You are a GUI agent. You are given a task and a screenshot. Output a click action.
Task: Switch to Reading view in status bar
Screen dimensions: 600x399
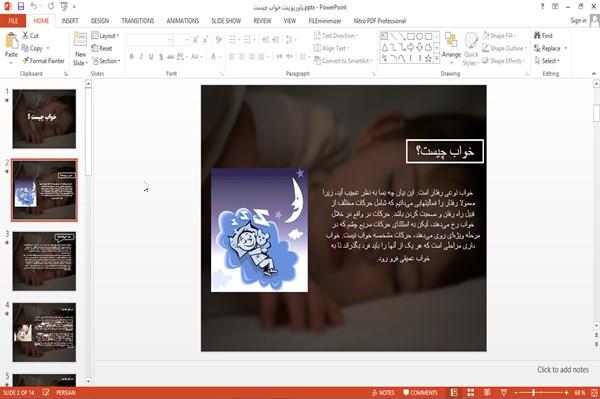(487, 392)
